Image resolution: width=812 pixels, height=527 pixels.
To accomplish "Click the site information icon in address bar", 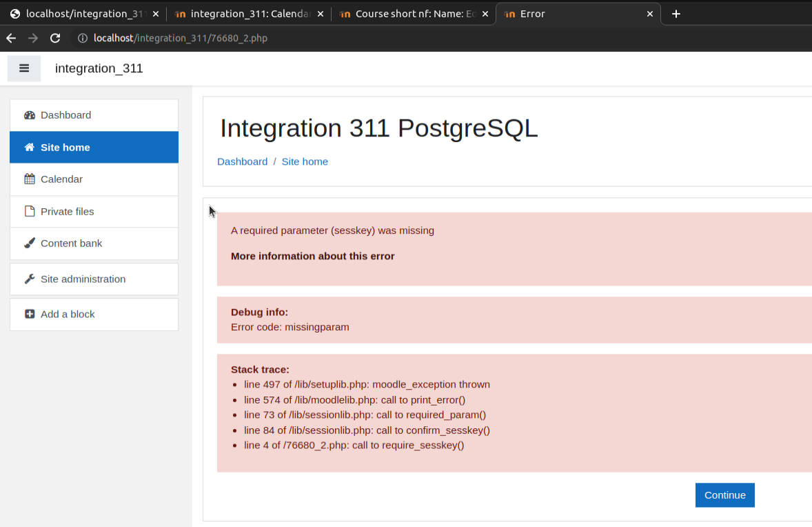I will (82, 39).
